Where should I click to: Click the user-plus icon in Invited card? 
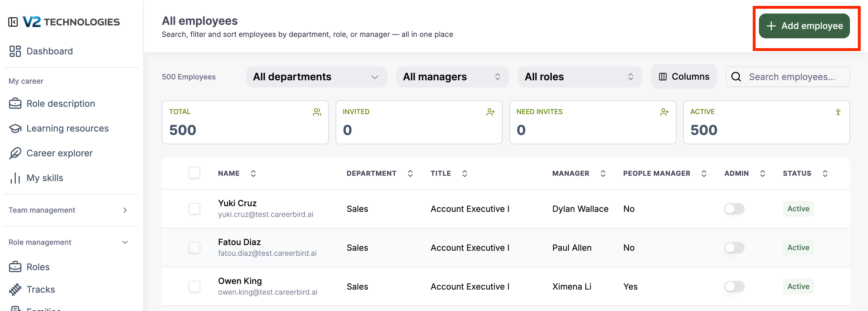click(x=491, y=112)
